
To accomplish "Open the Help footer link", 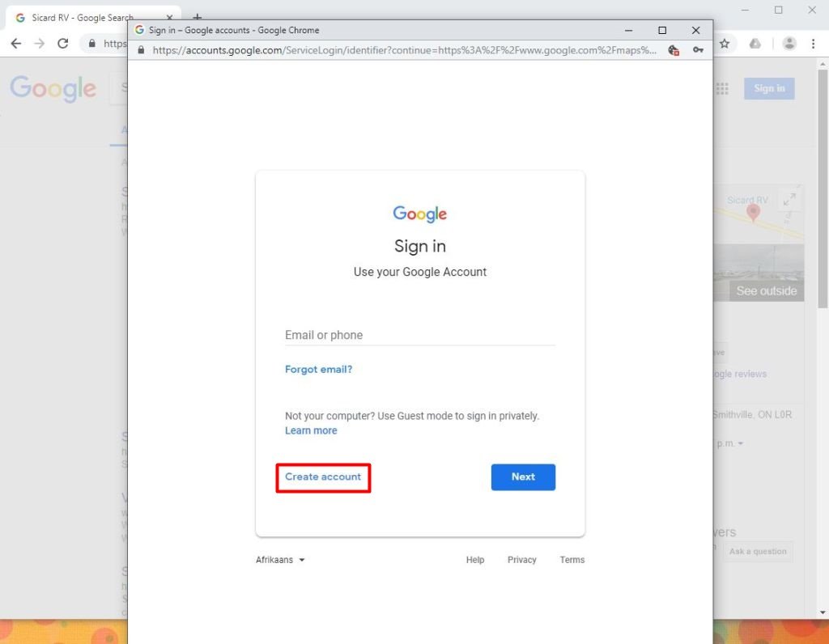I will (x=475, y=560).
